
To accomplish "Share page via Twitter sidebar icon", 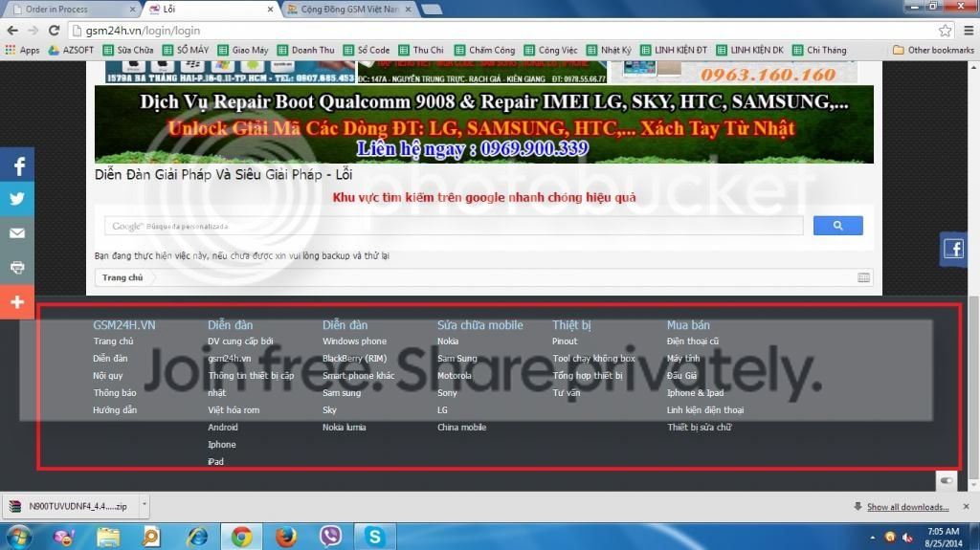I will click(x=17, y=199).
